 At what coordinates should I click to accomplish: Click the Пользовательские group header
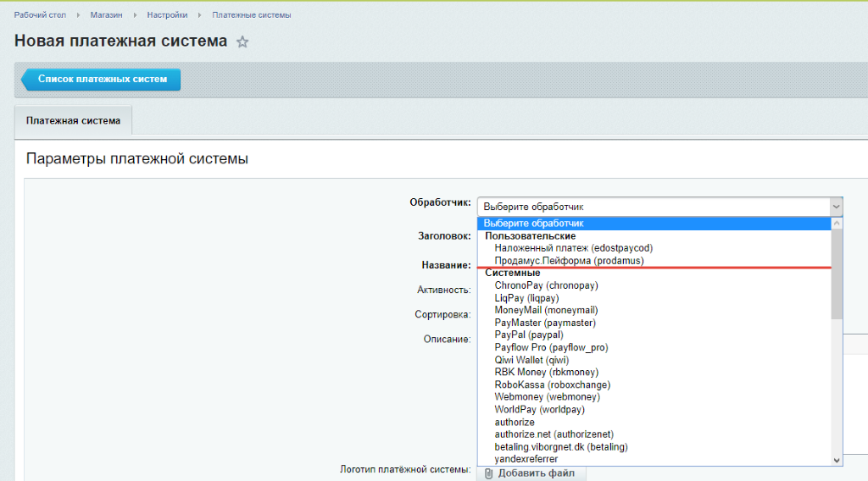[531, 236]
